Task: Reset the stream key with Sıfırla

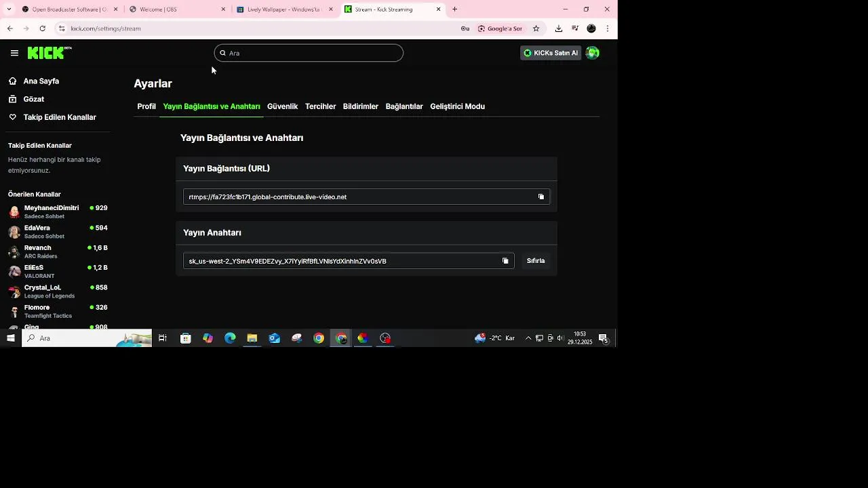Action: tap(536, 261)
